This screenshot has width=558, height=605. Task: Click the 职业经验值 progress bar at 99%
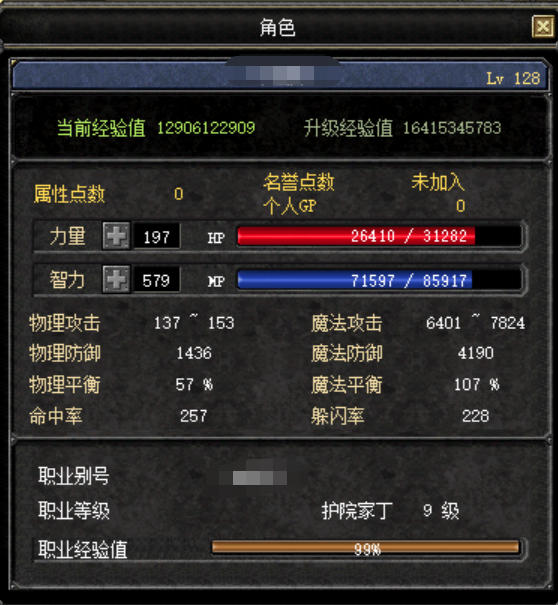pos(366,548)
